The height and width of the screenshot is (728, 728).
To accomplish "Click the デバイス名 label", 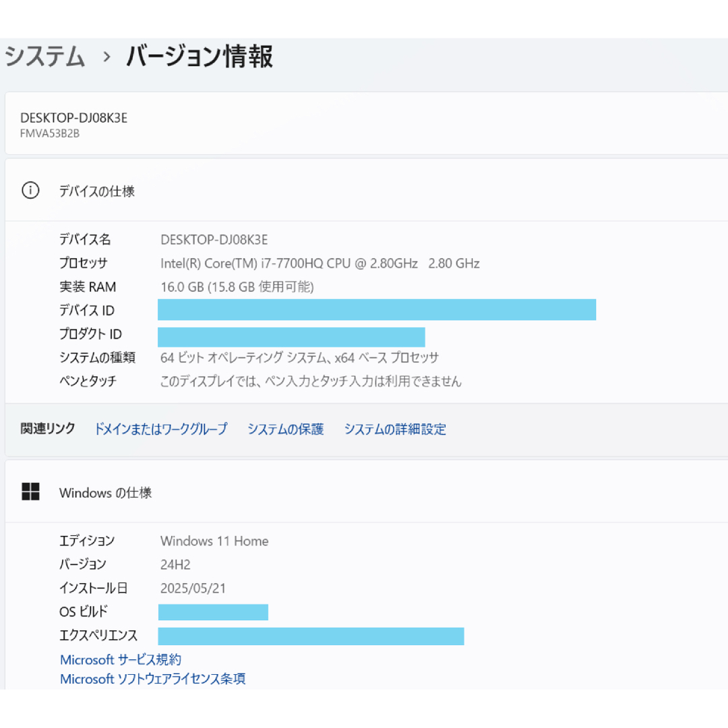I will click(x=85, y=239).
